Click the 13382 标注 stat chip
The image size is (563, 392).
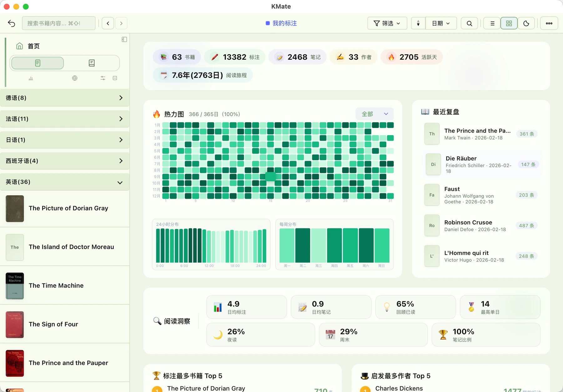235,57
